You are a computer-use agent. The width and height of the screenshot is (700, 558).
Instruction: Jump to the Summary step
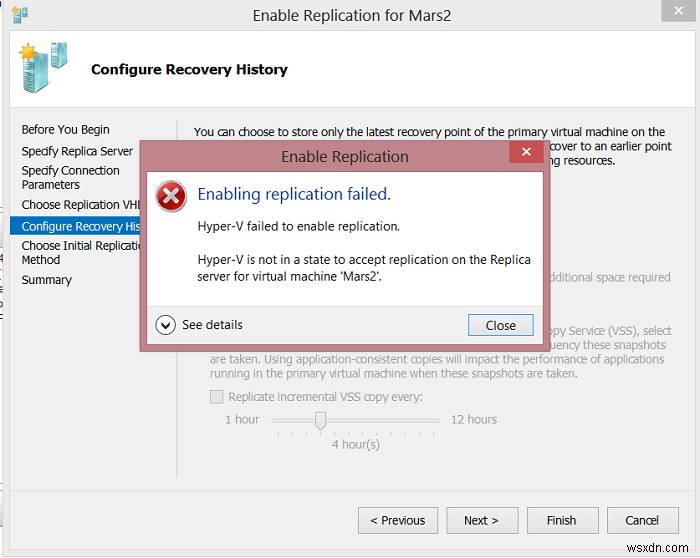click(x=47, y=280)
